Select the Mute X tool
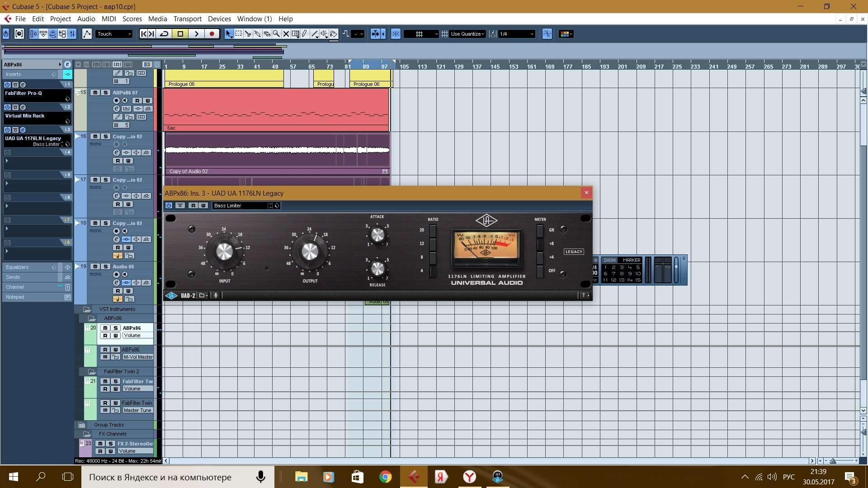Image resolution: width=868 pixels, height=488 pixels. tap(286, 34)
